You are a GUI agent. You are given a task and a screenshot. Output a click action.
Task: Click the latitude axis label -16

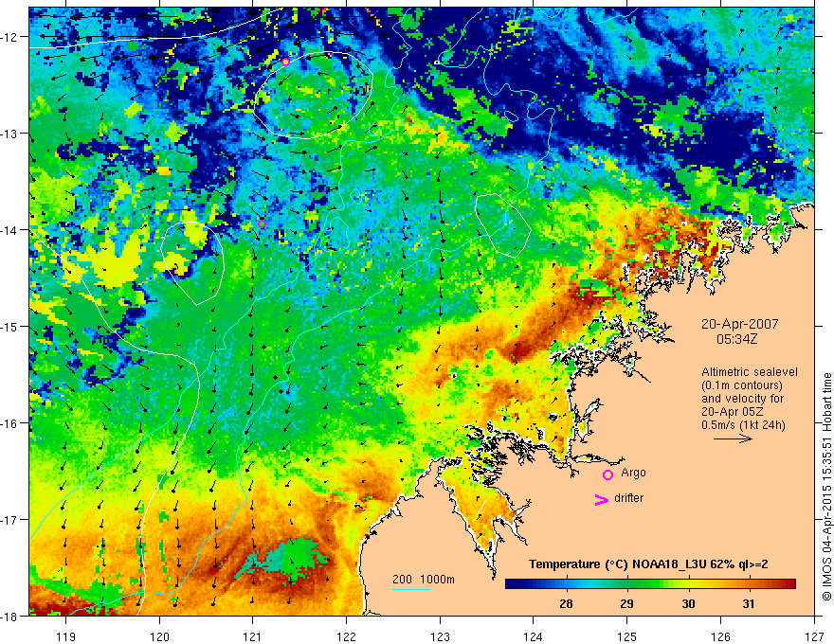pyautogui.click(x=10, y=423)
